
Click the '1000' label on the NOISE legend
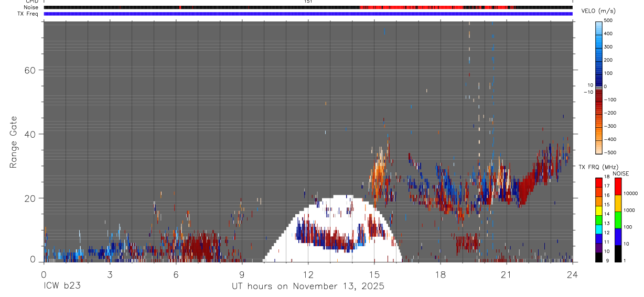tap(629, 210)
